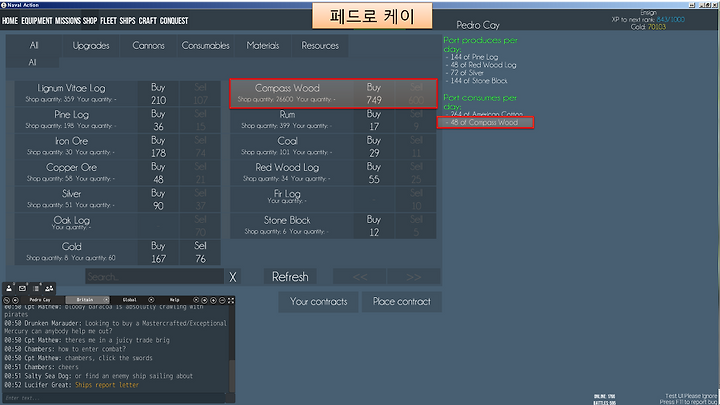Open the player profile icon above chat
720x405 pixels.
9,288
